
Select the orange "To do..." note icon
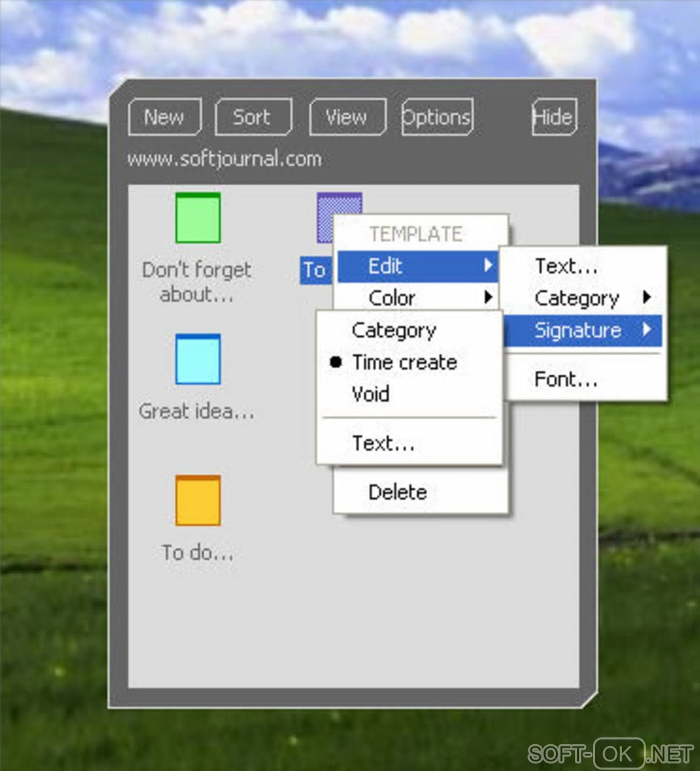[x=198, y=500]
